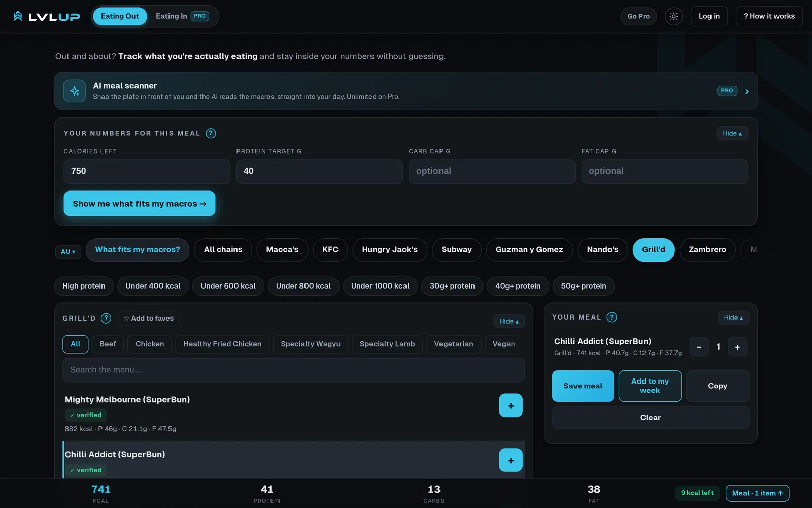This screenshot has width=812, height=508.
Task: Filter menu by Healthy Fried Chicken
Action: click(x=222, y=344)
